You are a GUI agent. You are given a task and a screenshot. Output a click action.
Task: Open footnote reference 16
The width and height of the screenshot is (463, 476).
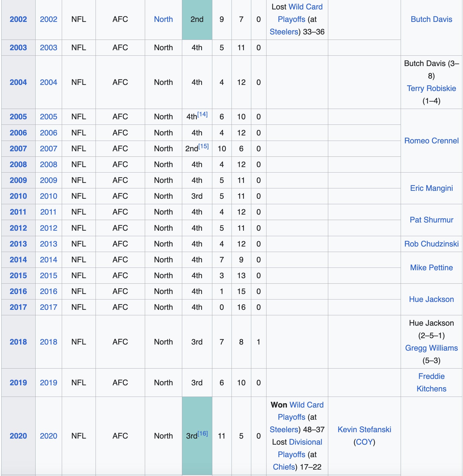coord(203,434)
